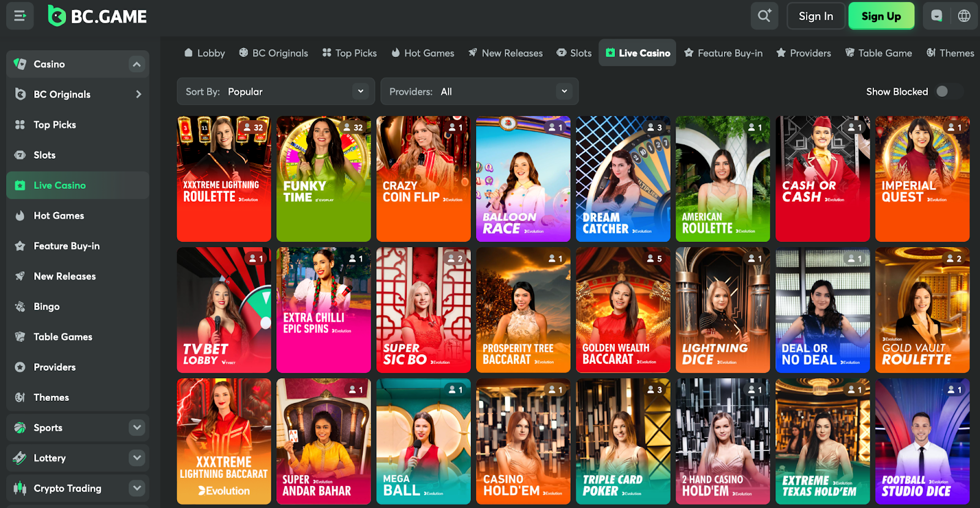This screenshot has height=508, width=980.
Task: Click the green Sign Up button
Action: click(x=881, y=16)
